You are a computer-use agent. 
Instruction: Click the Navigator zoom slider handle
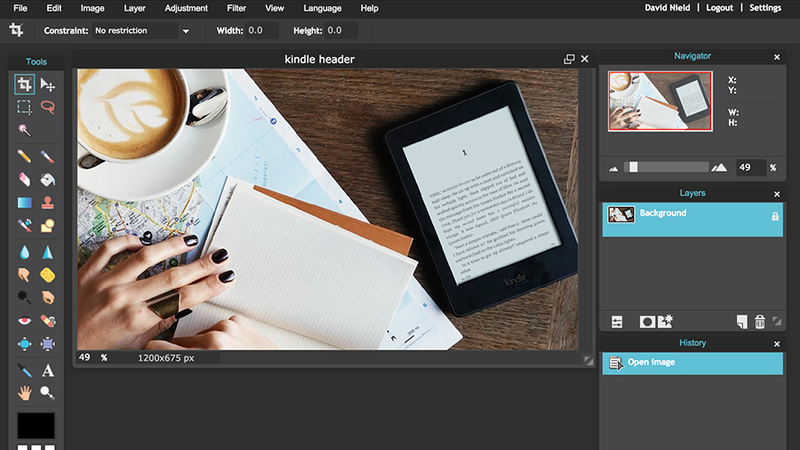(633, 167)
